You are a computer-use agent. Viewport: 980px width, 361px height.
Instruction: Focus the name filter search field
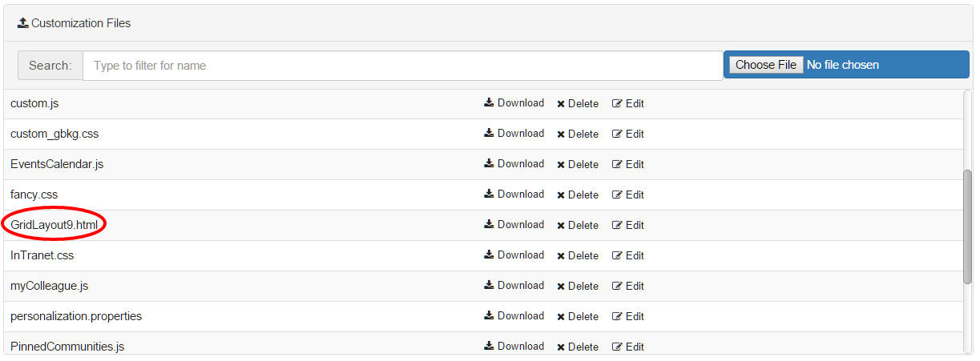[402, 66]
